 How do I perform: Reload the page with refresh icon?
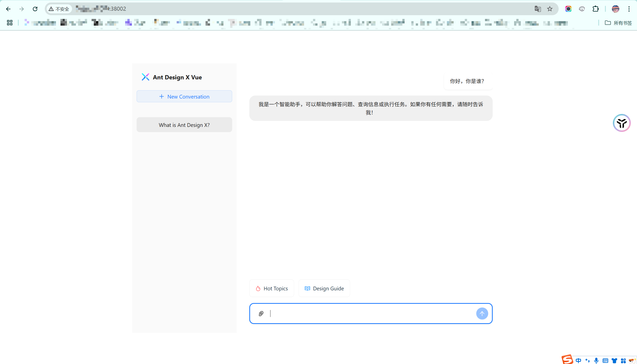(x=35, y=9)
